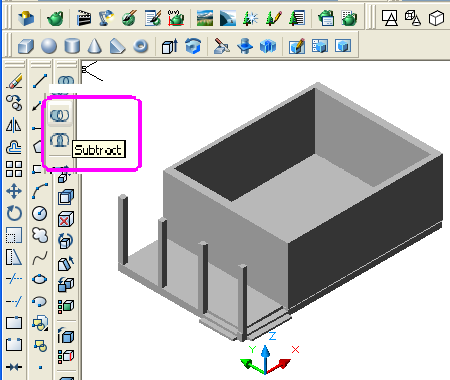Select the Break tool with two grips
The width and height of the screenshot is (450, 380).
14,345
